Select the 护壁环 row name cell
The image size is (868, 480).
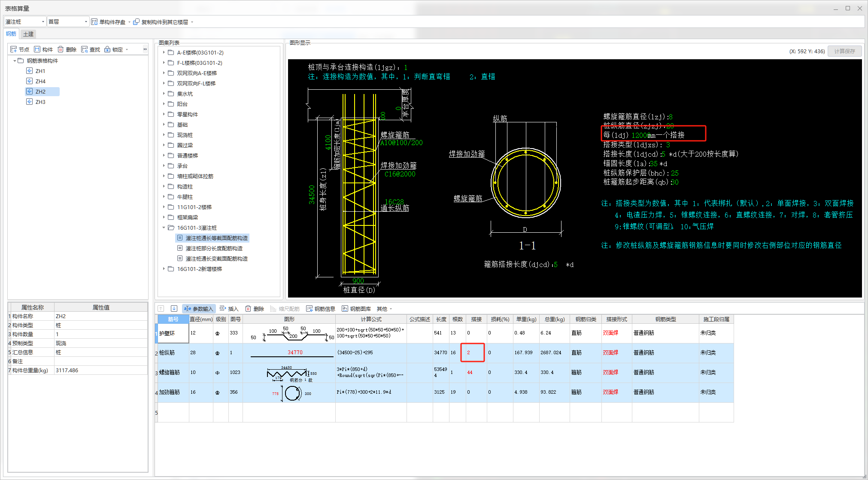pyautogui.click(x=173, y=333)
